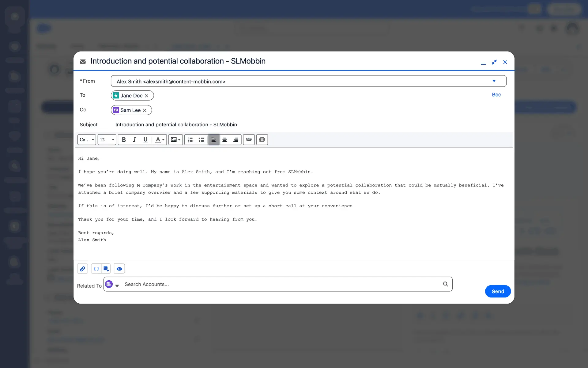The image size is (588, 368).
Task: Open the From address dropdown
Action: (x=494, y=81)
